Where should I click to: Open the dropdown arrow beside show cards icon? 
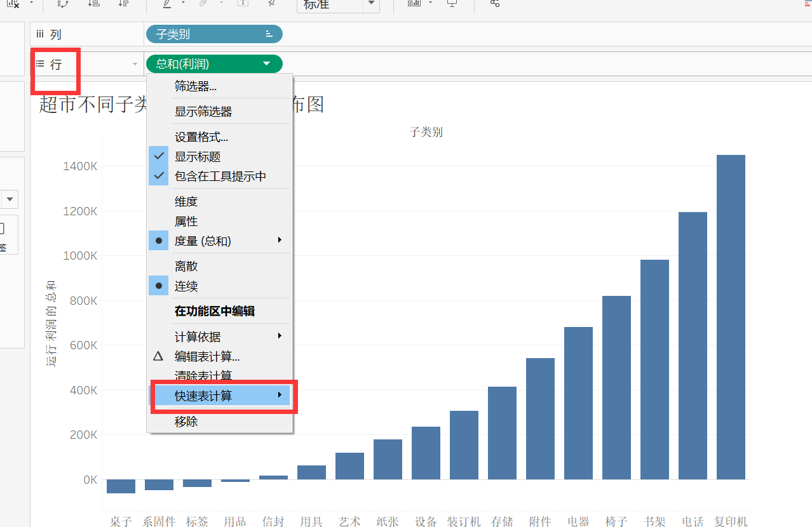coord(430,3)
